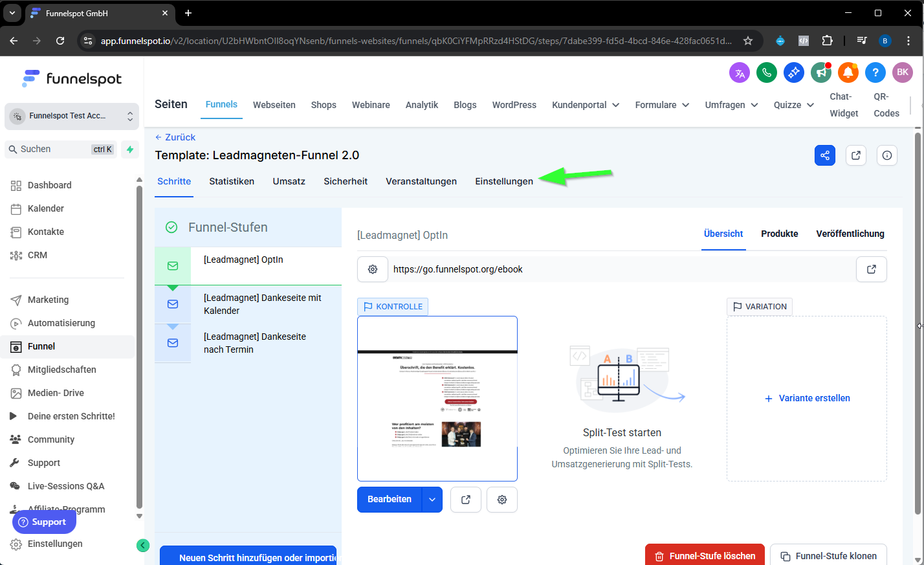Image resolution: width=924 pixels, height=565 pixels.
Task: Click the Funnel-Stufe klonen button
Action: point(828,555)
